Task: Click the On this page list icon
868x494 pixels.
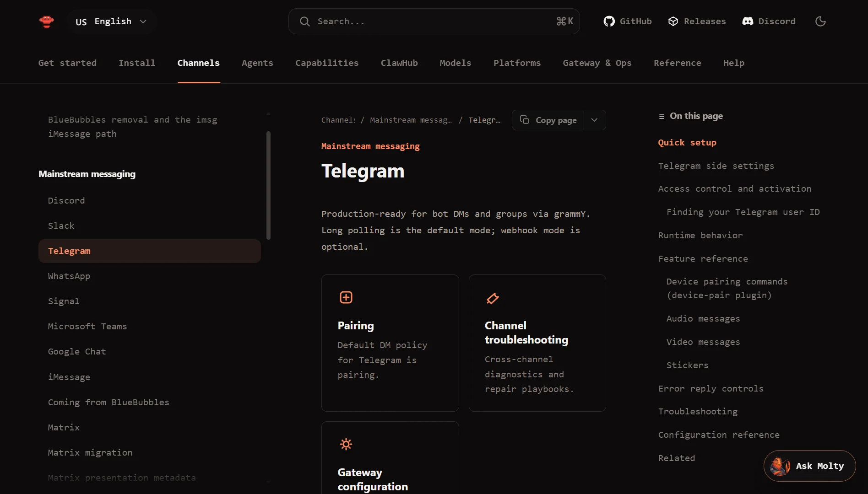Action: coord(662,117)
